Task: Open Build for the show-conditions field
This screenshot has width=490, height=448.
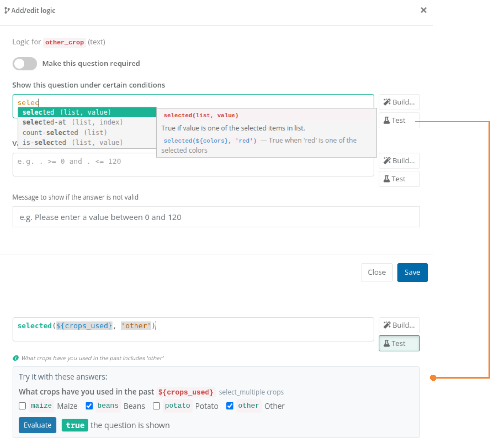Action: click(x=399, y=102)
